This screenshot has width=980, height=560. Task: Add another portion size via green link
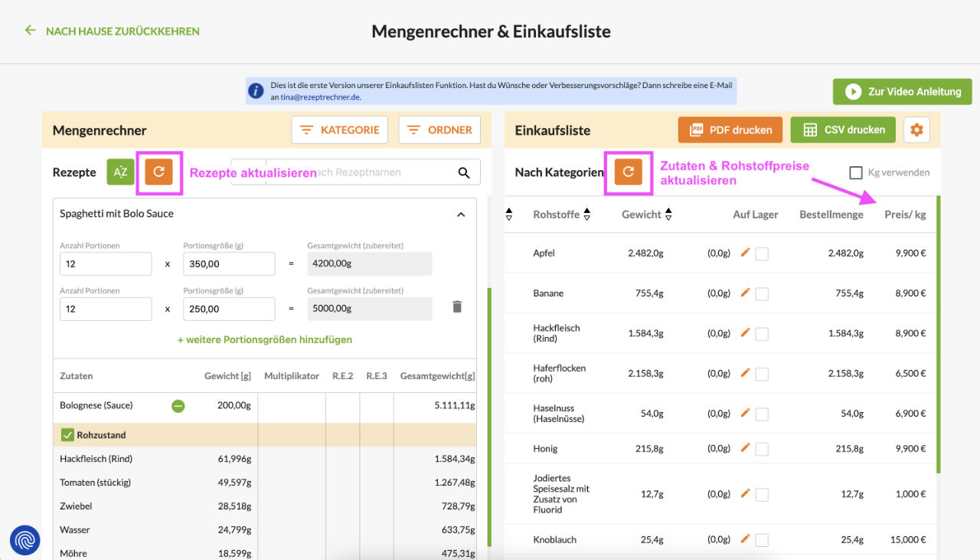click(x=264, y=339)
